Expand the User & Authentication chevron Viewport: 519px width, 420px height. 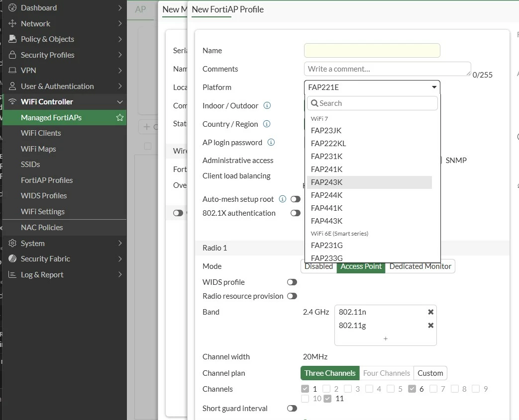click(120, 86)
